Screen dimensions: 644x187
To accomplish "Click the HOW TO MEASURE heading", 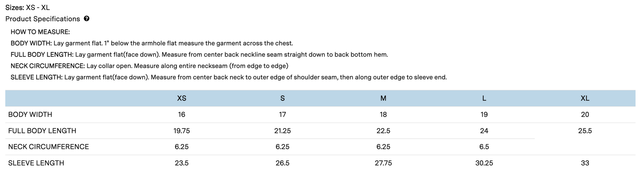I will (x=40, y=32).
